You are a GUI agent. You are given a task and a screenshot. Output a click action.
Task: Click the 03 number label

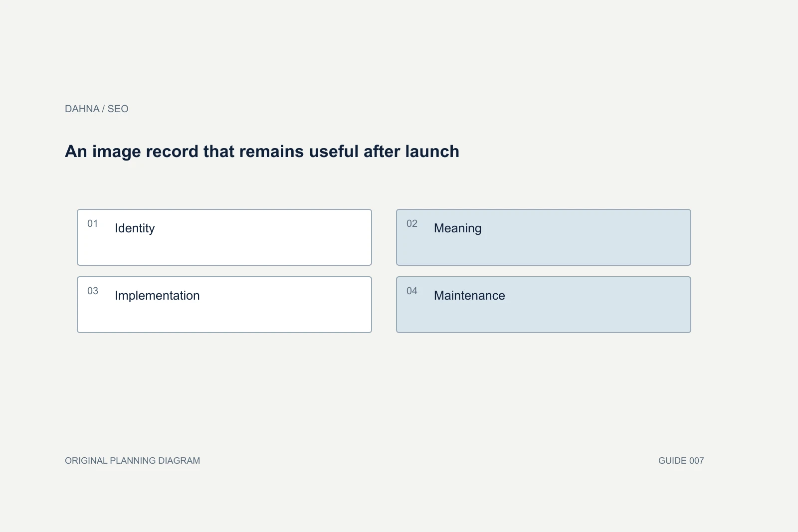[93, 291]
